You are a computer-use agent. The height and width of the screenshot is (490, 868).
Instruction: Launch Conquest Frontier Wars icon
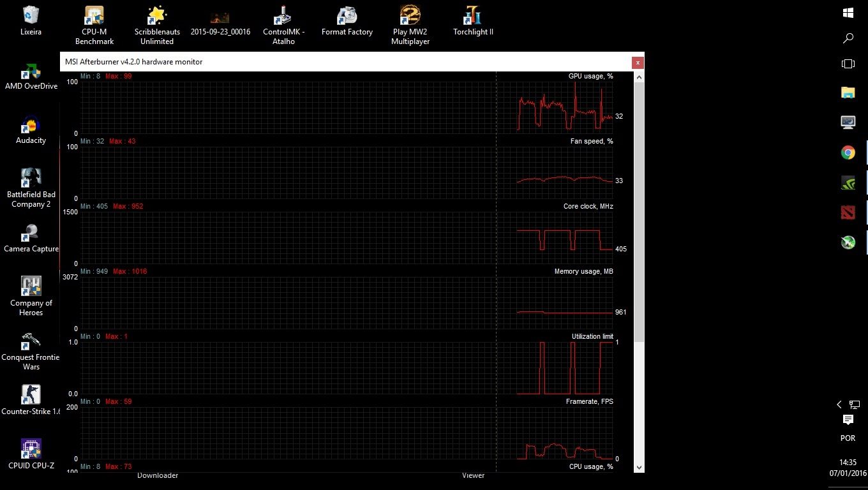31,351
